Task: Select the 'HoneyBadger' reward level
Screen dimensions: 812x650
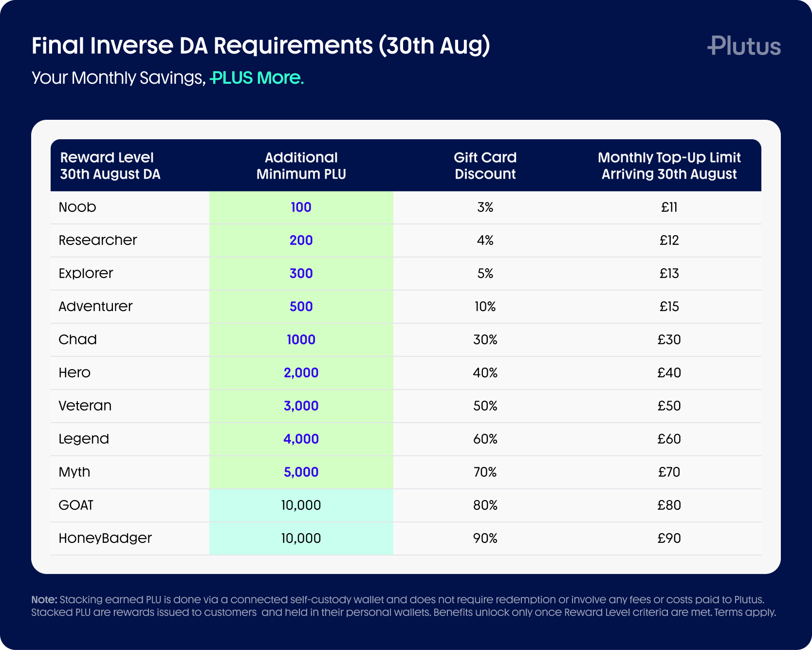Action: click(105, 539)
